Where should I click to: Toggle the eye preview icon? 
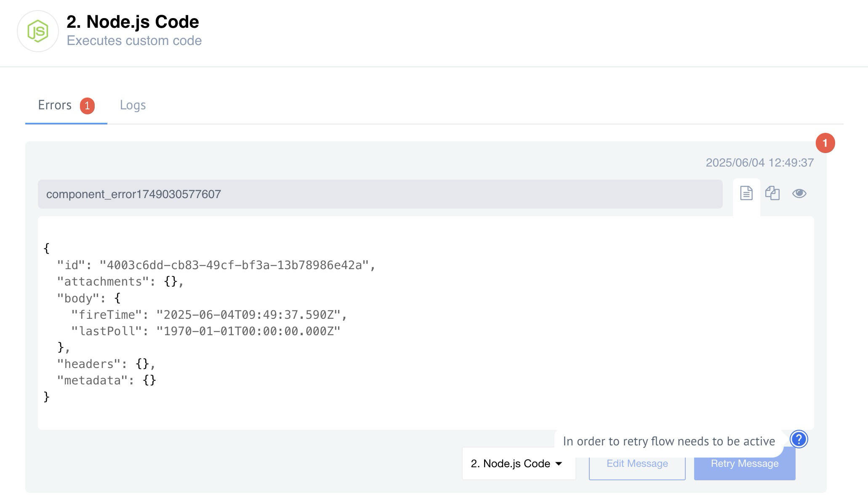pyautogui.click(x=799, y=193)
